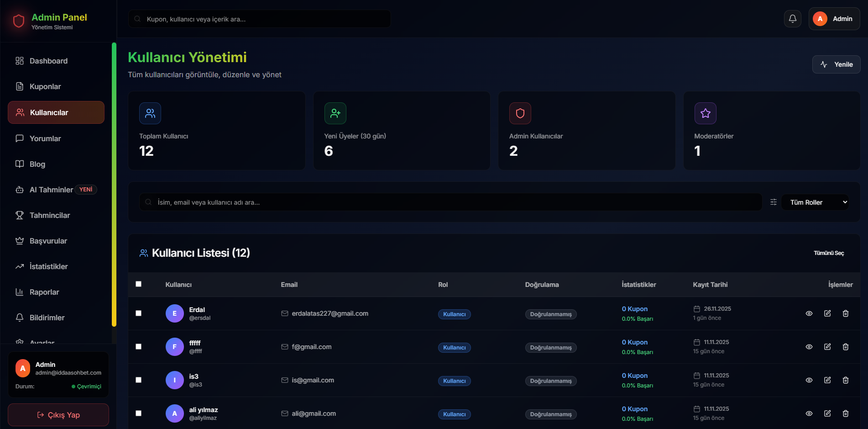Switch to the Dashboard menu item

point(48,61)
